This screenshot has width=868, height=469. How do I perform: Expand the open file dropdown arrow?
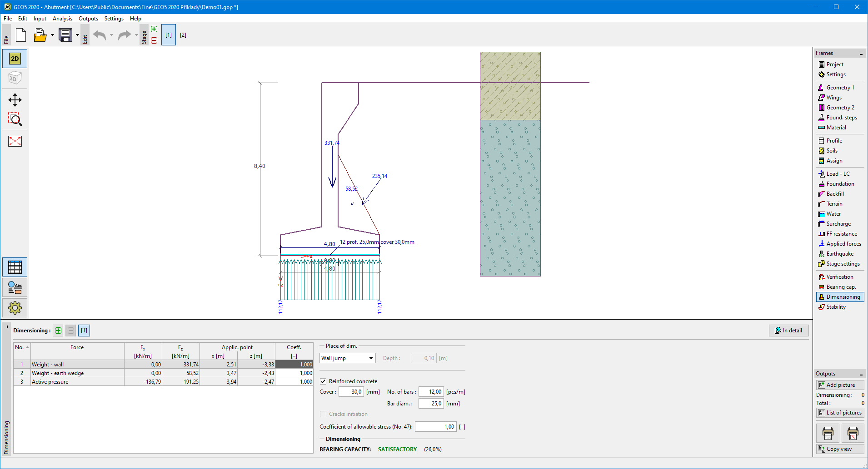pyautogui.click(x=52, y=35)
